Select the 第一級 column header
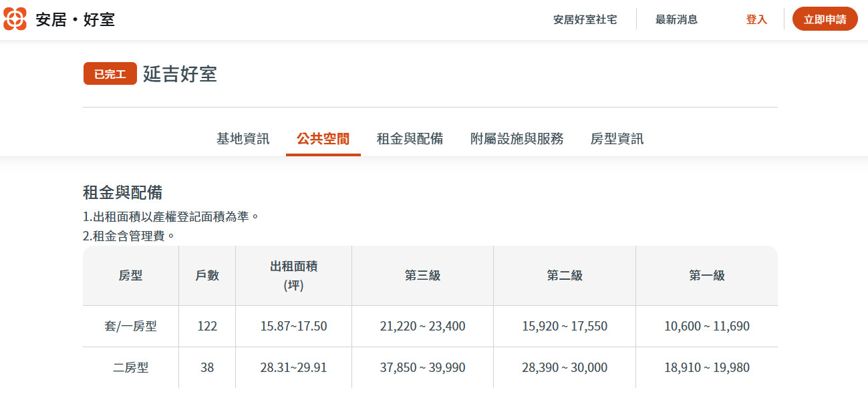Viewport: 868px width, 402px height. coord(706,276)
